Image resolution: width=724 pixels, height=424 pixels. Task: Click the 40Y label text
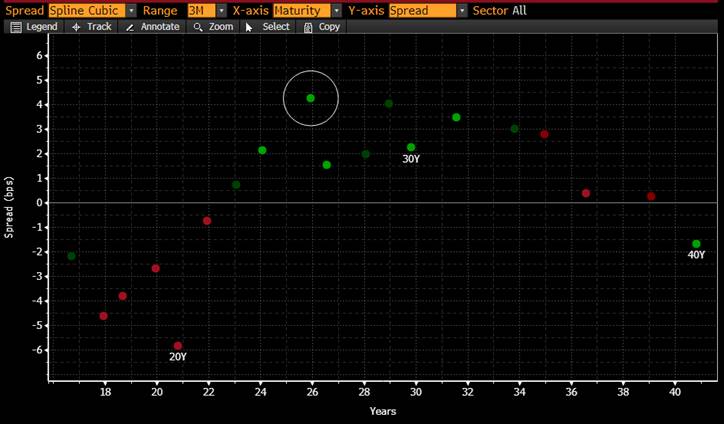696,254
